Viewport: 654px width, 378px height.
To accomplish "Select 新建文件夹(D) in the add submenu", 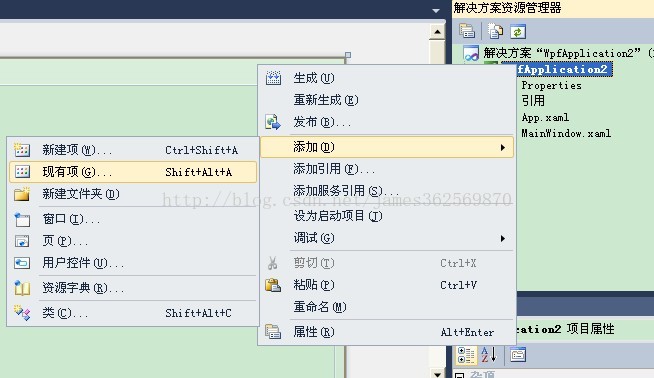I will (x=133, y=194).
